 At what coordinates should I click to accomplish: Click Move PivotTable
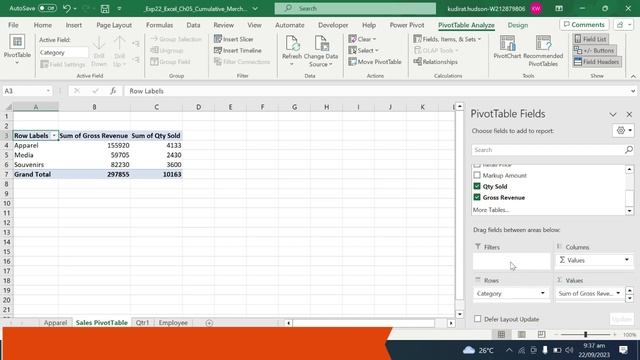[x=375, y=62]
